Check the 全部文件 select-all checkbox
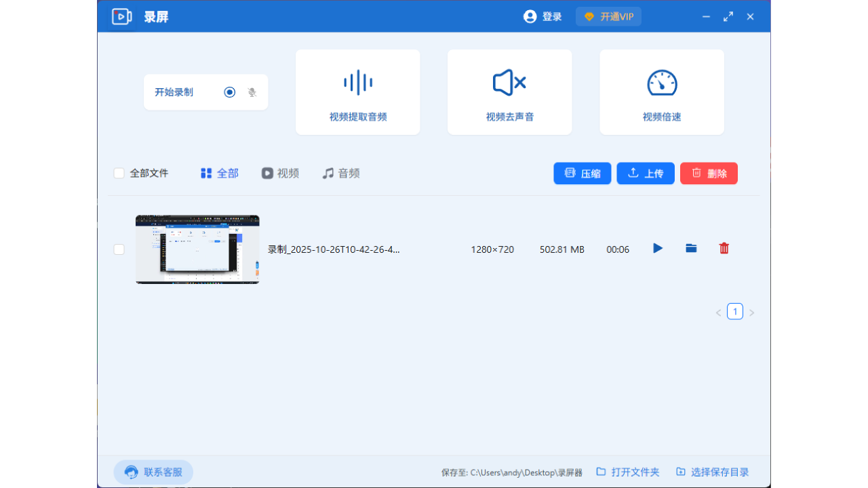Viewport: 868px width, 488px height. point(119,173)
